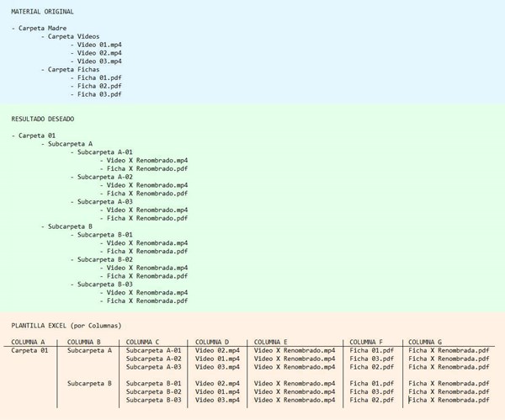Select the Carpeta 01 tree entry
The image size is (505, 420).
[x=37, y=136]
